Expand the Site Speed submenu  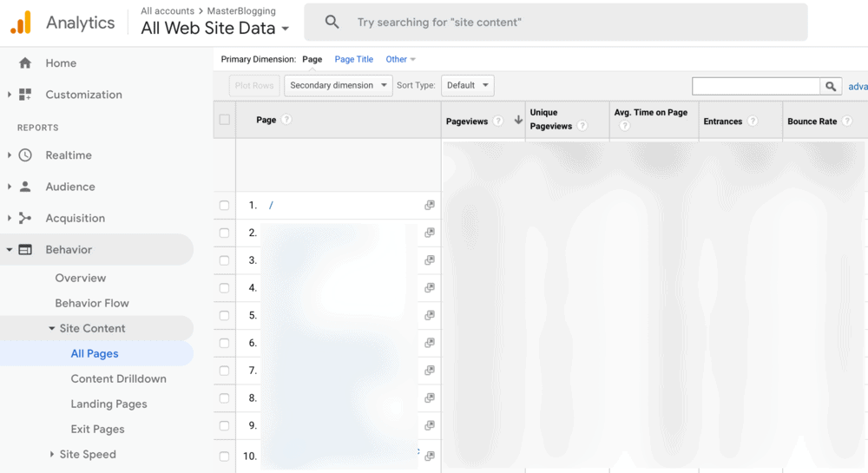pyautogui.click(x=51, y=454)
